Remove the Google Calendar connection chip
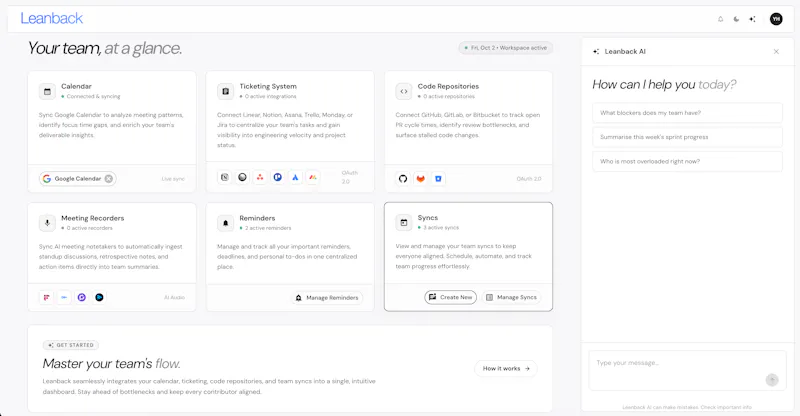Viewport: 800px width, 416px height. [x=109, y=179]
